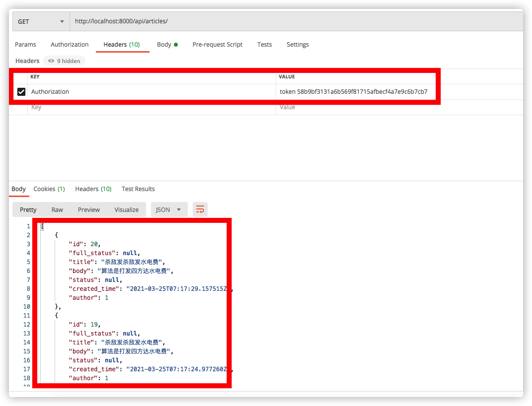532x406 pixels.
Task: Click the wrap lines icon in response toolbar
Action: (x=200, y=209)
